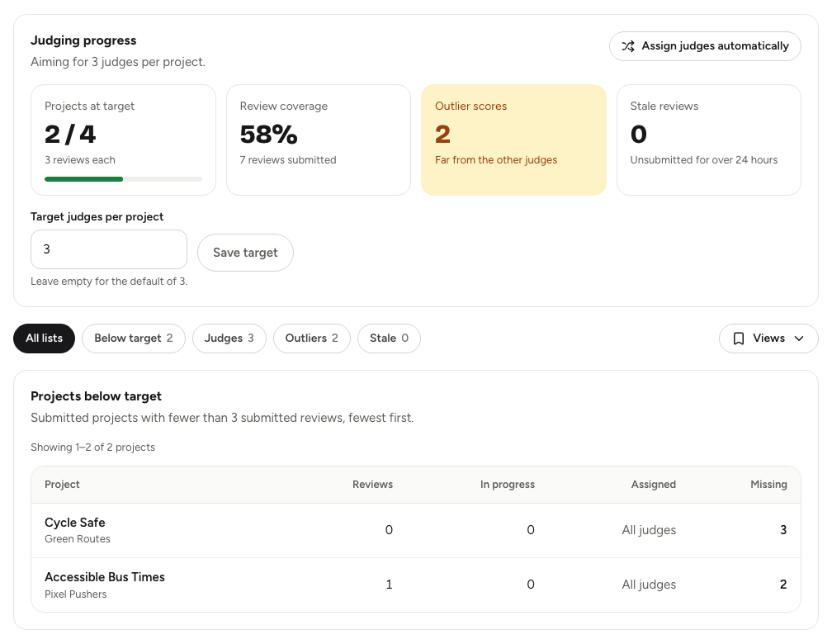Click the 3 reviews each text
The image size is (832, 644).
click(x=79, y=160)
